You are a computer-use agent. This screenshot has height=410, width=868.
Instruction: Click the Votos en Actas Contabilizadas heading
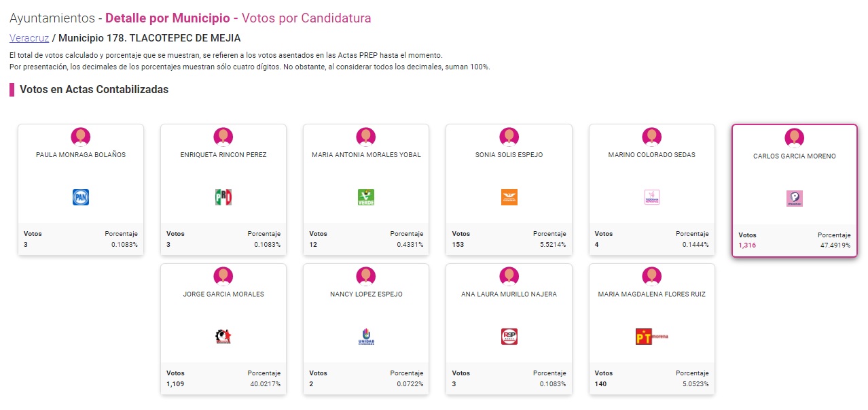(94, 90)
